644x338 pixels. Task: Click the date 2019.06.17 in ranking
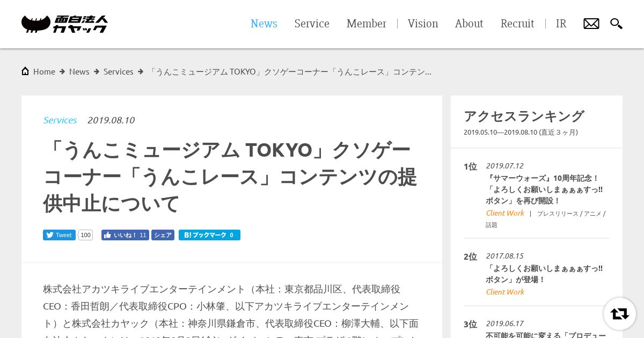pos(504,324)
